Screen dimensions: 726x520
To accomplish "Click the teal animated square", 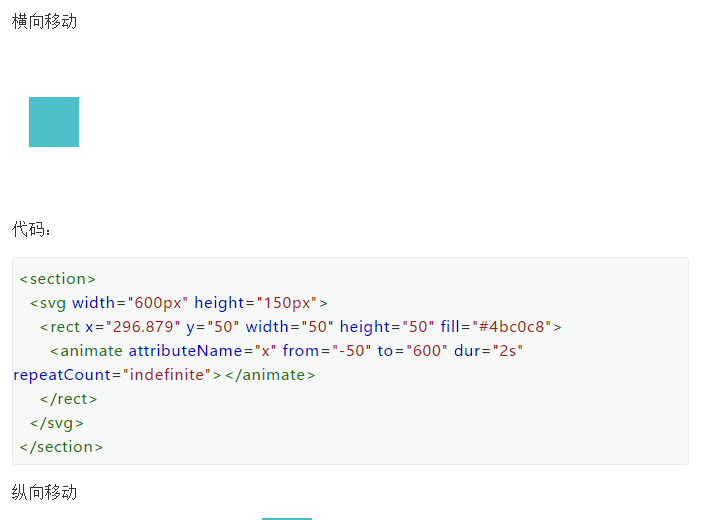I will pyautogui.click(x=54, y=122).
